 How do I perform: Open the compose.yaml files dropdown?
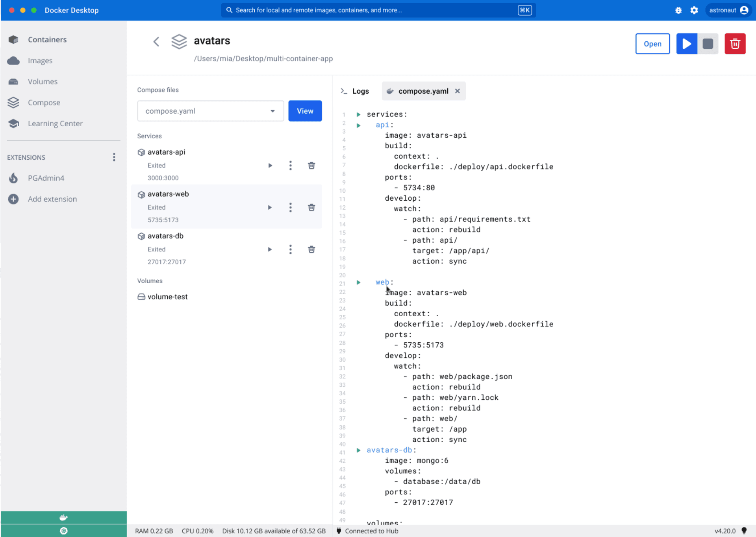click(x=272, y=111)
